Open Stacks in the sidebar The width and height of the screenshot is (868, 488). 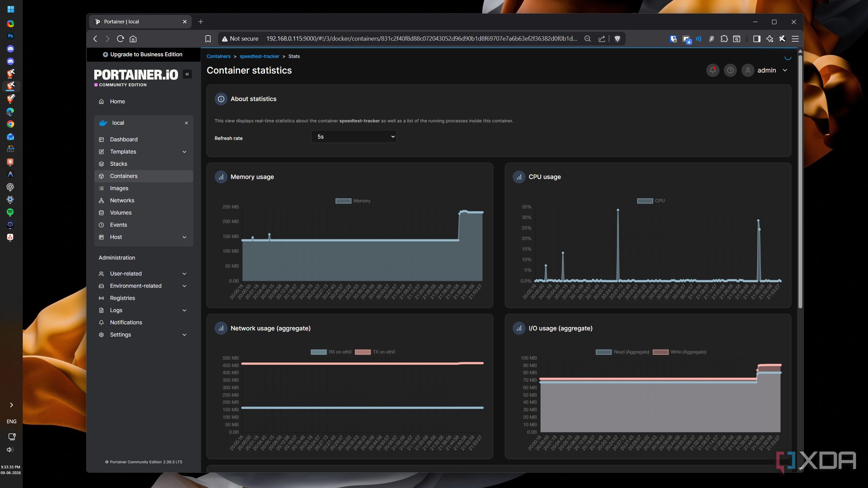click(144, 164)
